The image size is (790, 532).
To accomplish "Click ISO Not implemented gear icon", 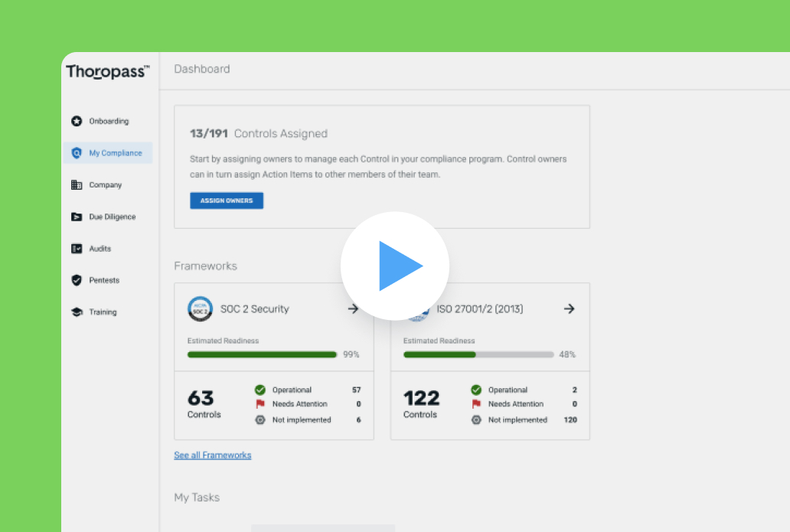I will 476,419.
